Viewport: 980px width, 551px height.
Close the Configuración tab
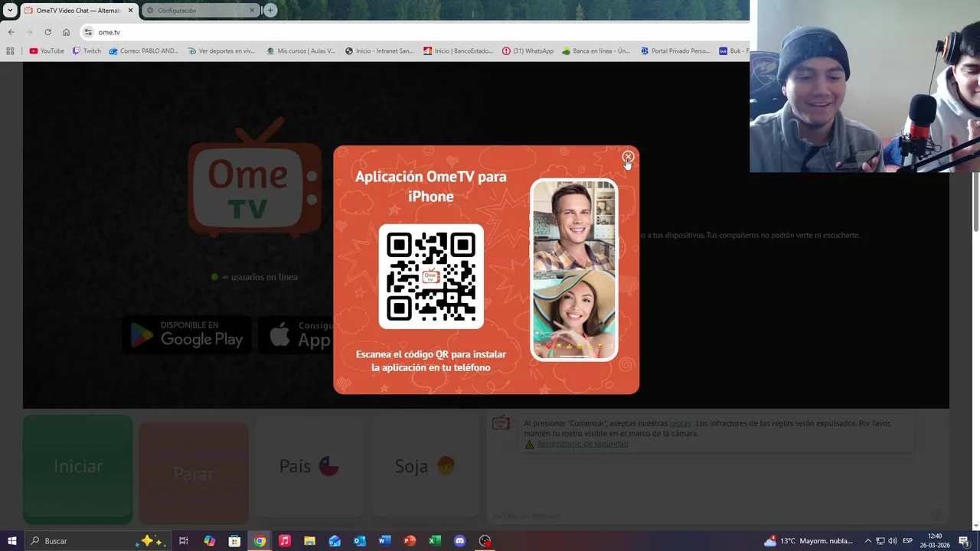(252, 11)
